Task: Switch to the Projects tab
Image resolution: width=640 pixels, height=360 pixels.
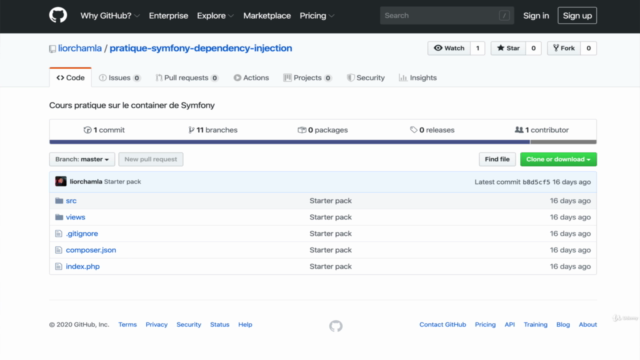Action: [x=307, y=78]
